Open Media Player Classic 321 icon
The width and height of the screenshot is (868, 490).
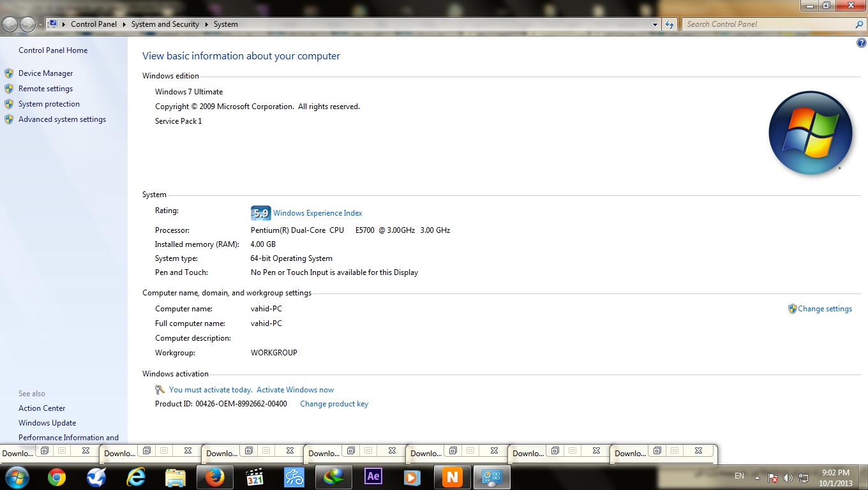pyautogui.click(x=255, y=477)
